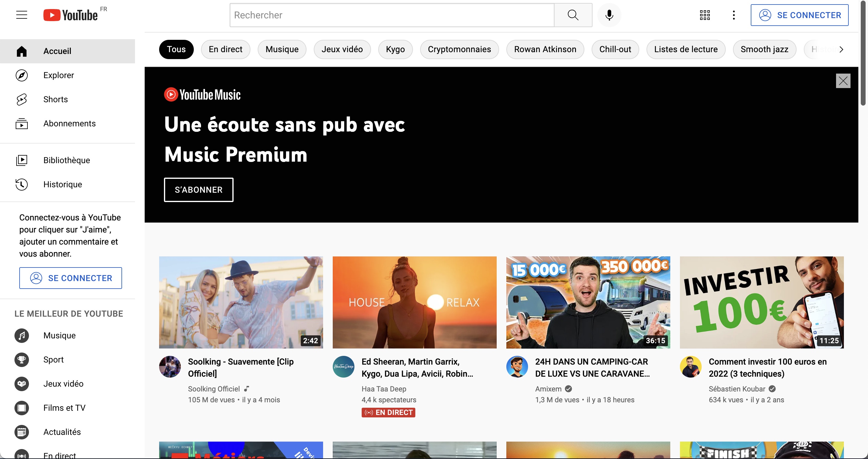Close the YouTube Music banner
The width and height of the screenshot is (868, 459).
[x=843, y=81]
